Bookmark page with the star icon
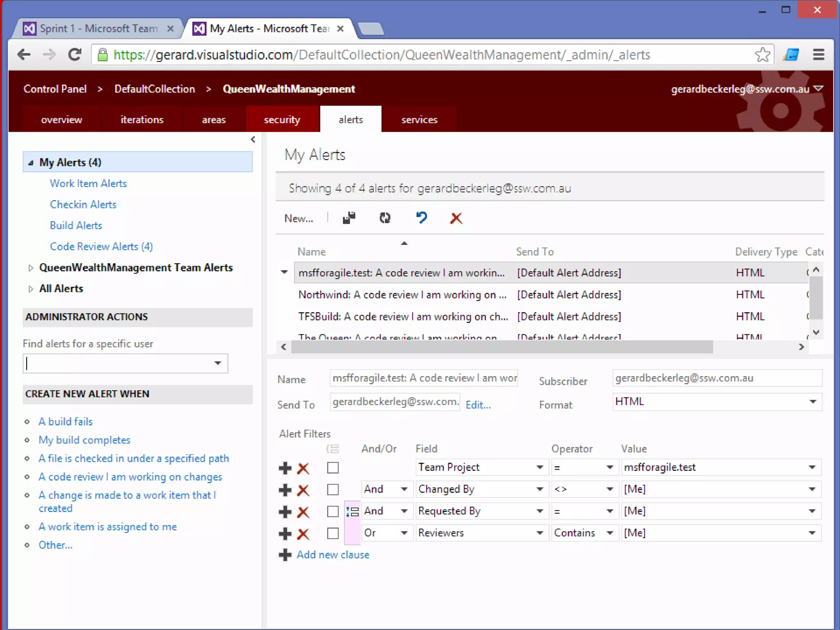This screenshot has width=840, height=630. [762, 55]
